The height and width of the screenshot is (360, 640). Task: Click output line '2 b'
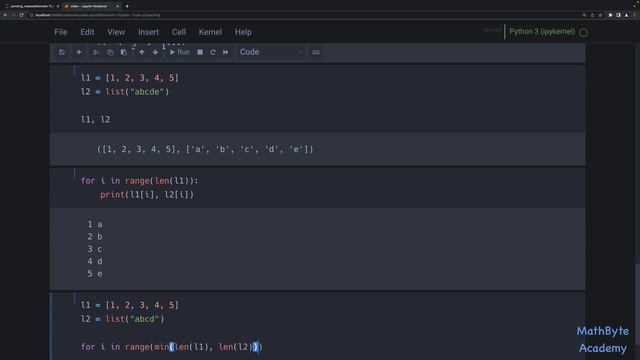[x=95, y=237]
